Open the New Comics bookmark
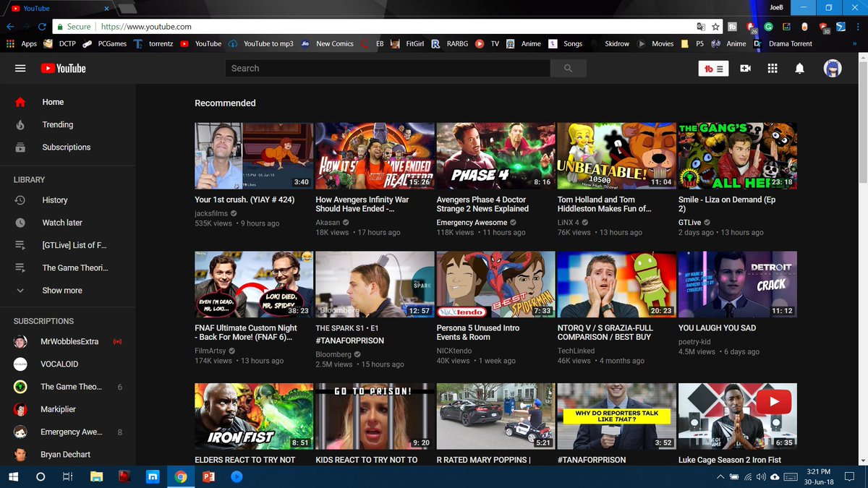This screenshot has height=488, width=868. tap(327, 43)
